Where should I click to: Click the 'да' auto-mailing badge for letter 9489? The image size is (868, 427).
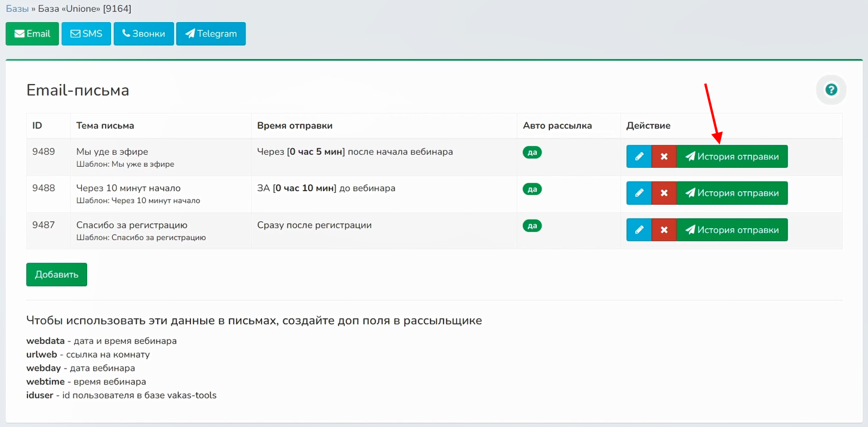coord(532,152)
